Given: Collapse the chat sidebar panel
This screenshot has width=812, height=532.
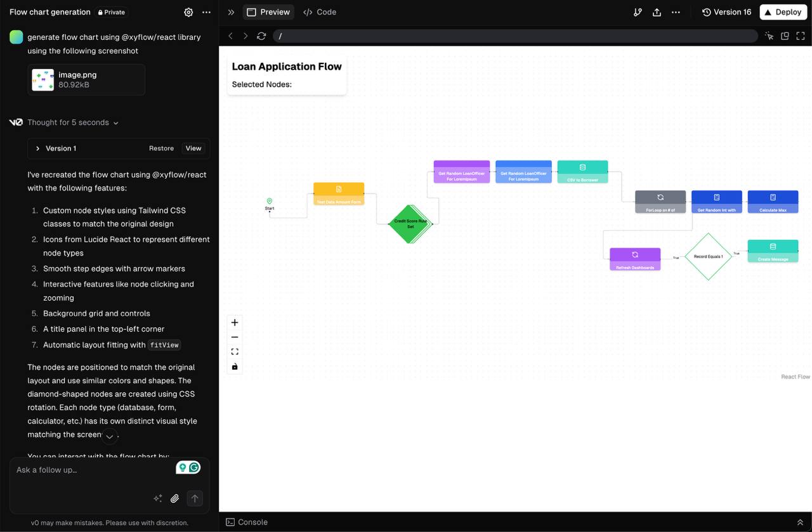Looking at the screenshot, I should (231, 12).
